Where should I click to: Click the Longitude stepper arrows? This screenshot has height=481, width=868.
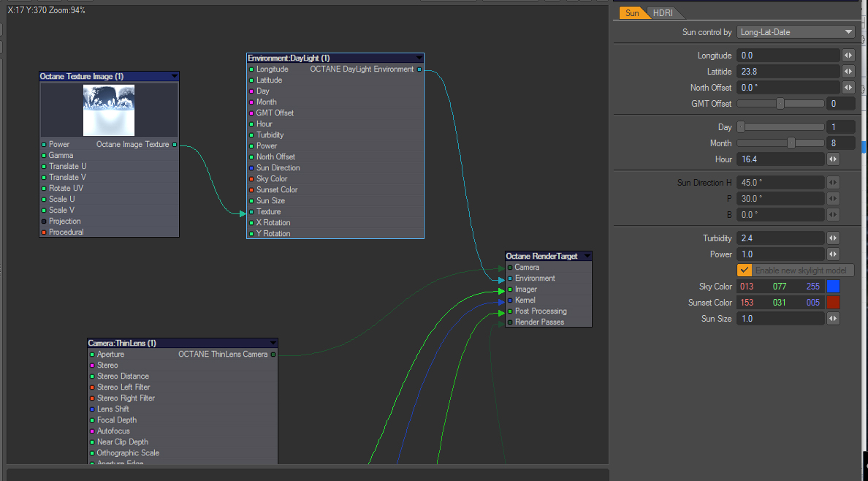[x=848, y=56]
